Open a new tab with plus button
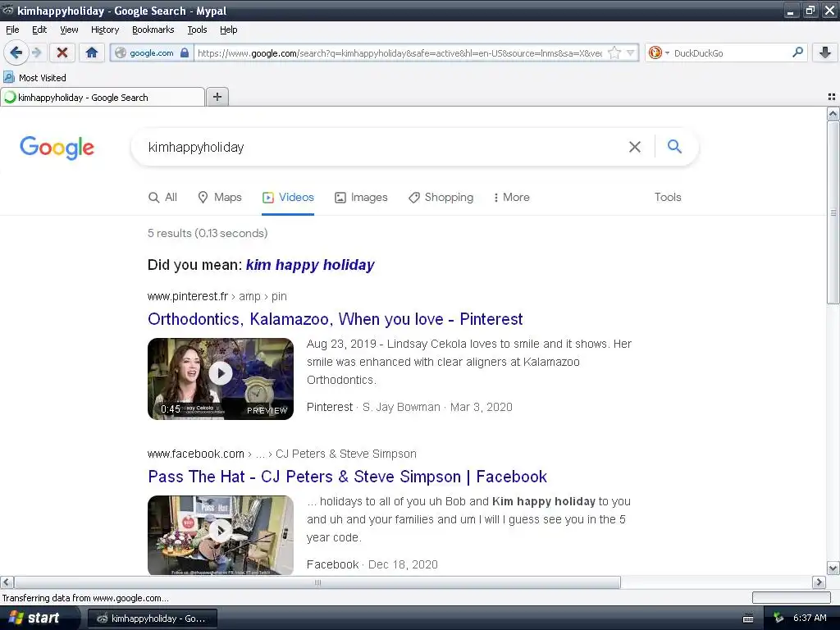 [x=217, y=97]
